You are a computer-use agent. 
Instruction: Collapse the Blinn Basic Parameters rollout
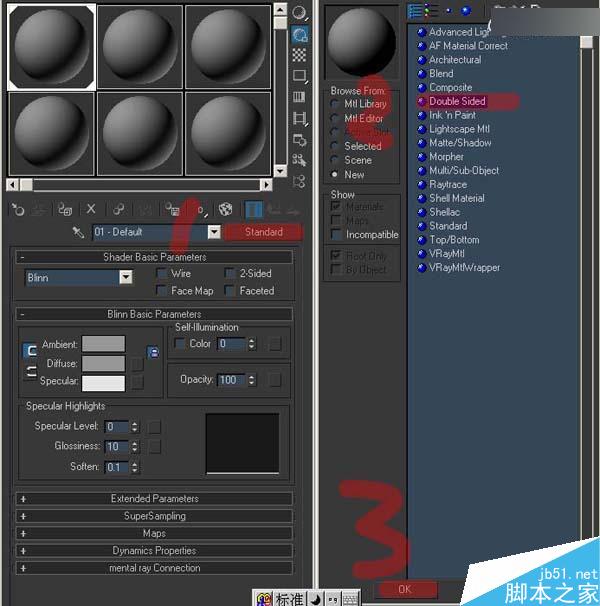pos(154,314)
